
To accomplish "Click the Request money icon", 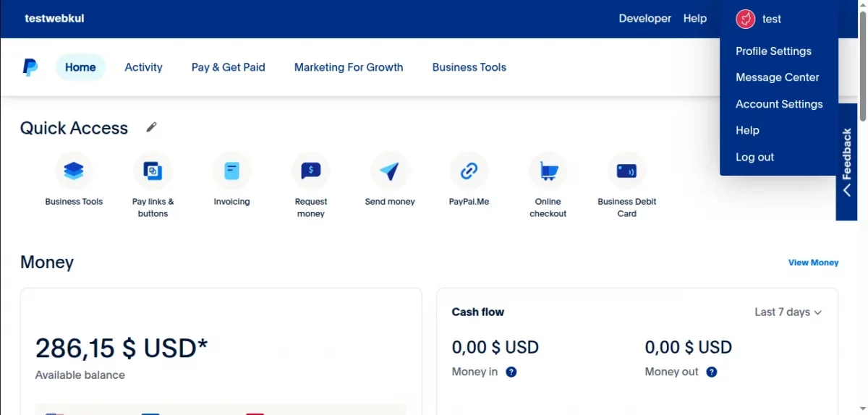I will pyautogui.click(x=310, y=171).
